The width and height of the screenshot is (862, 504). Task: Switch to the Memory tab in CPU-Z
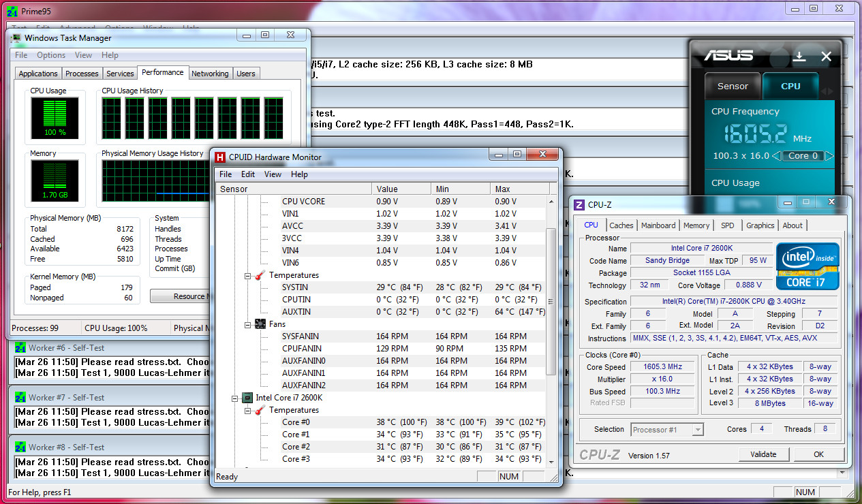click(x=696, y=225)
